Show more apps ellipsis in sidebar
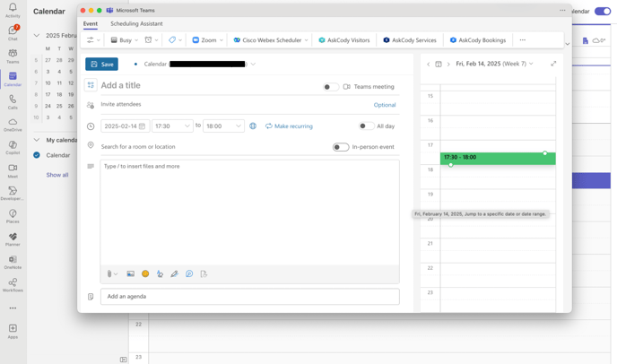This screenshot has height=364, width=617. pos(13,308)
